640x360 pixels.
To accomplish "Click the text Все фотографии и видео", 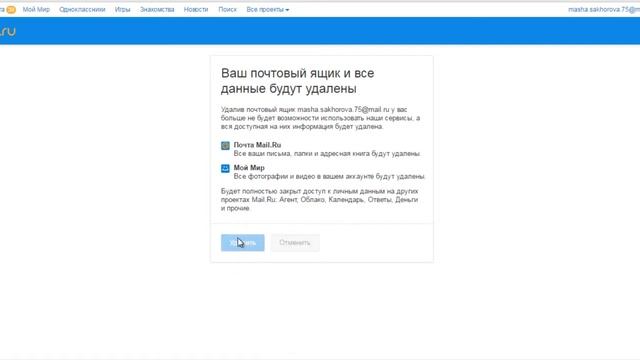I will [329, 176].
